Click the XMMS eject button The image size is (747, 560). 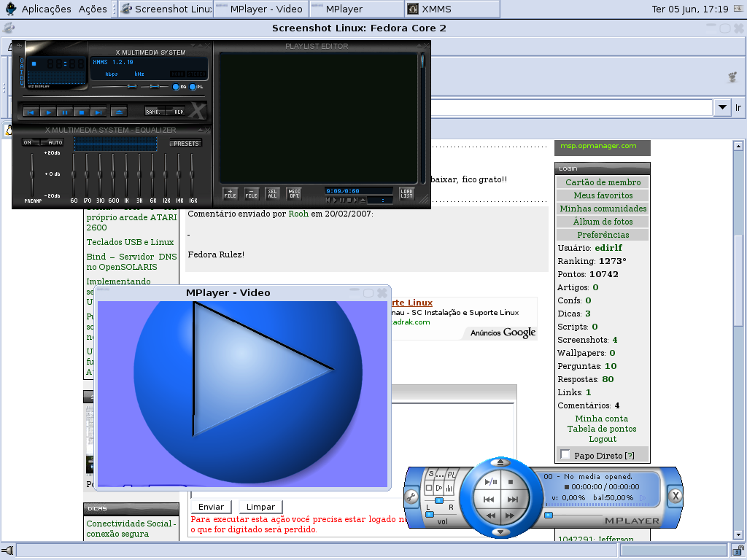(119, 112)
